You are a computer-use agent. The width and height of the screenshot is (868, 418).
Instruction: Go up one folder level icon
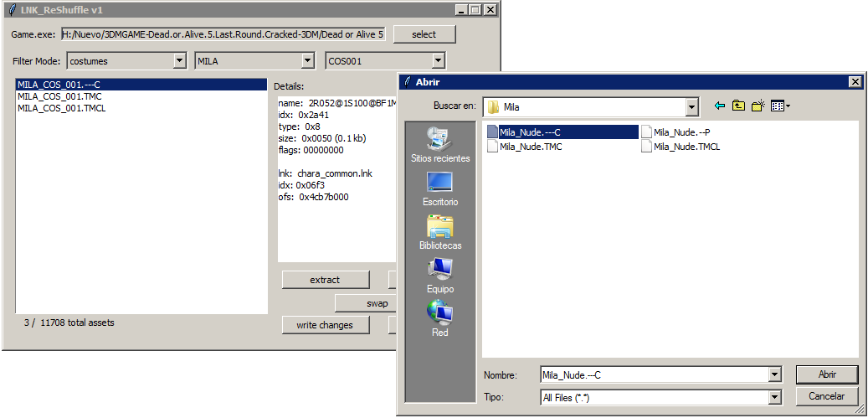point(738,106)
